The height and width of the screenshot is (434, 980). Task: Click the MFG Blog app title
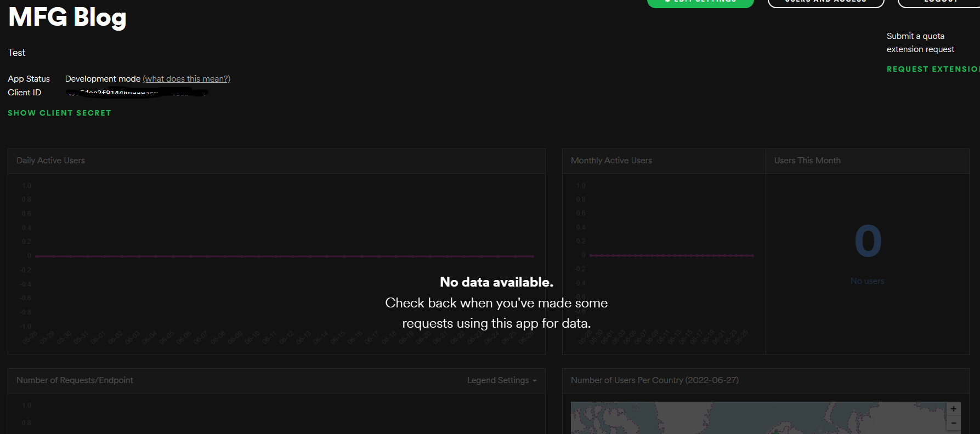click(67, 18)
